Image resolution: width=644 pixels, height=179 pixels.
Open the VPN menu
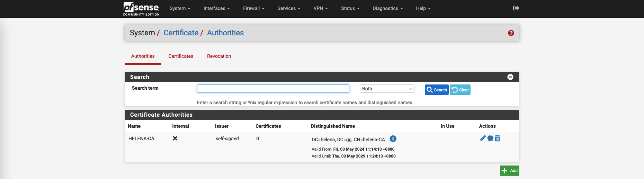320,8
